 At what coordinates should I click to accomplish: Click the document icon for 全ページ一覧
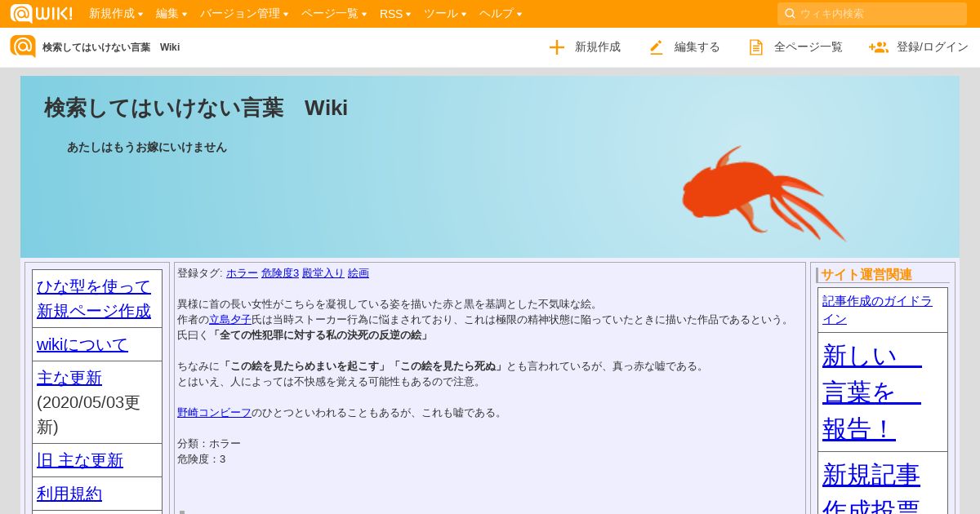(x=756, y=47)
